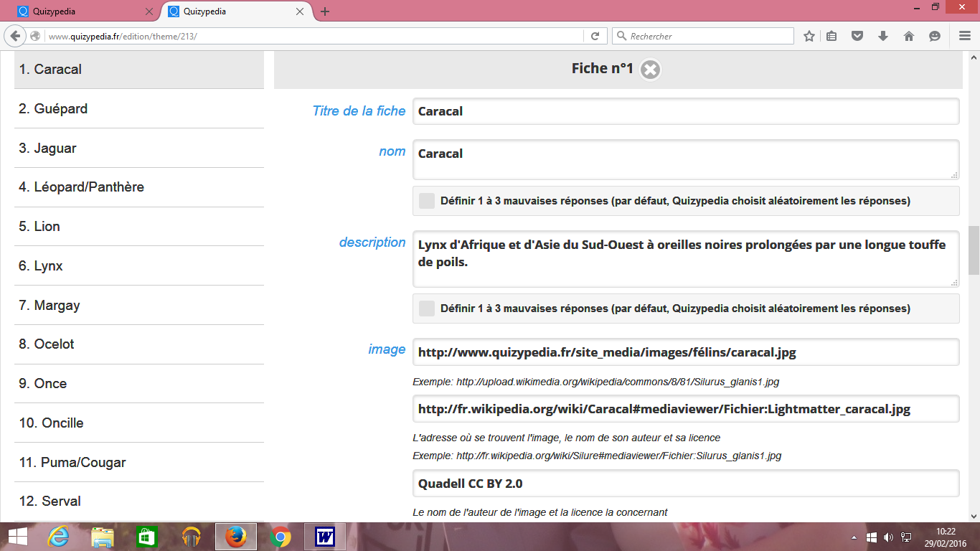Open a new tab with the plus button
Viewport: 980px width, 551px height.
tap(325, 11)
